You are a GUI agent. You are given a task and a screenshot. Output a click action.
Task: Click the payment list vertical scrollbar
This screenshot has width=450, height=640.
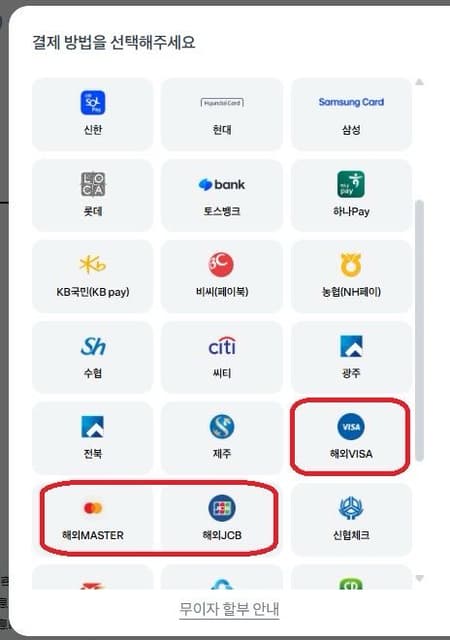point(419,331)
